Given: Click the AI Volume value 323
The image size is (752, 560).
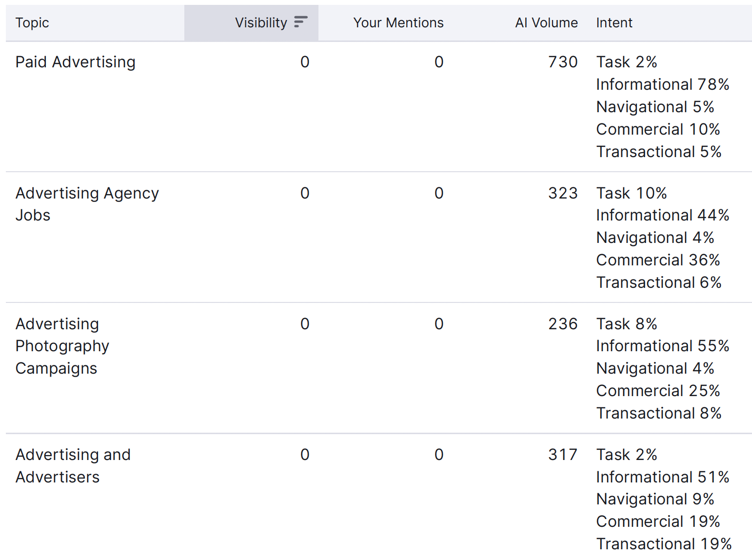Looking at the screenshot, I should [x=563, y=193].
